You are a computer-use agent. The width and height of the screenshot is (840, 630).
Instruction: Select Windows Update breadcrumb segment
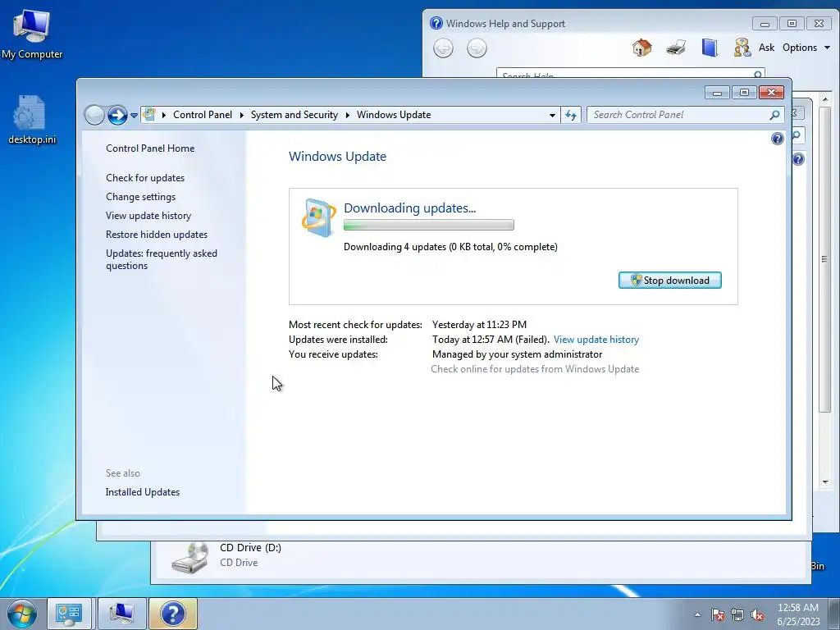pyautogui.click(x=394, y=115)
